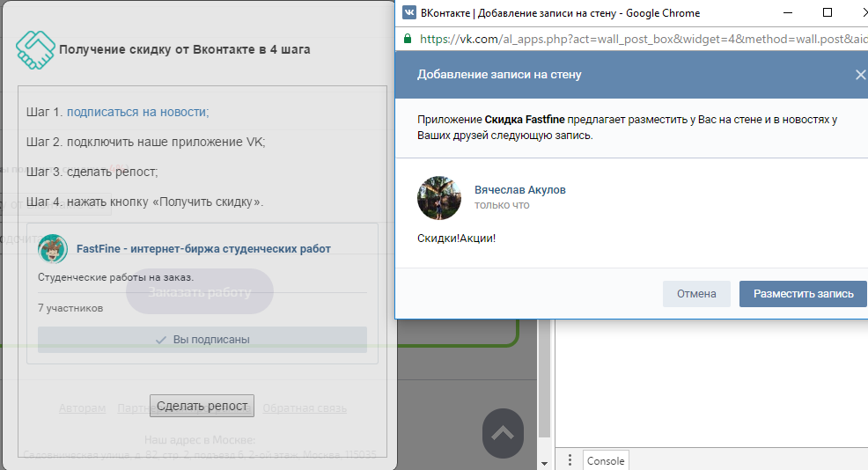
Task: Click the scroll-to-top arrow button
Action: tap(503, 433)
